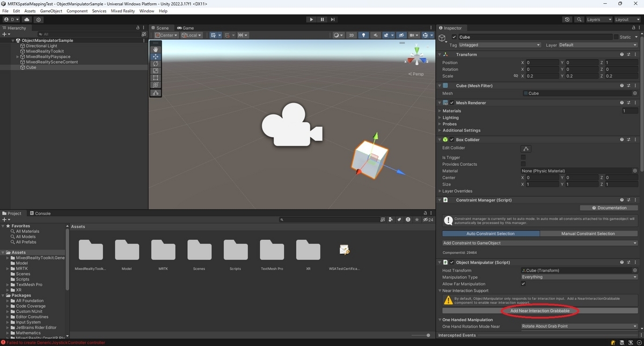Screen dimensions: 644x346
Task: Expand MixedRealityPlayspace in Hierarchy
Action: pyautogui.click(x=18, y=56)
